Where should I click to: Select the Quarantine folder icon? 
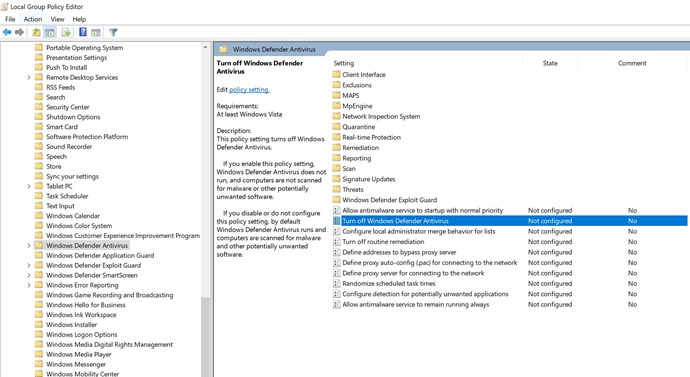point(337,127)
